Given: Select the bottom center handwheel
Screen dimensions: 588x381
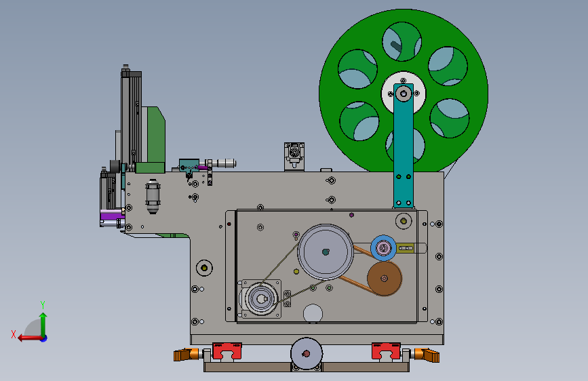Looking at the screenshot, I should 307,354.
